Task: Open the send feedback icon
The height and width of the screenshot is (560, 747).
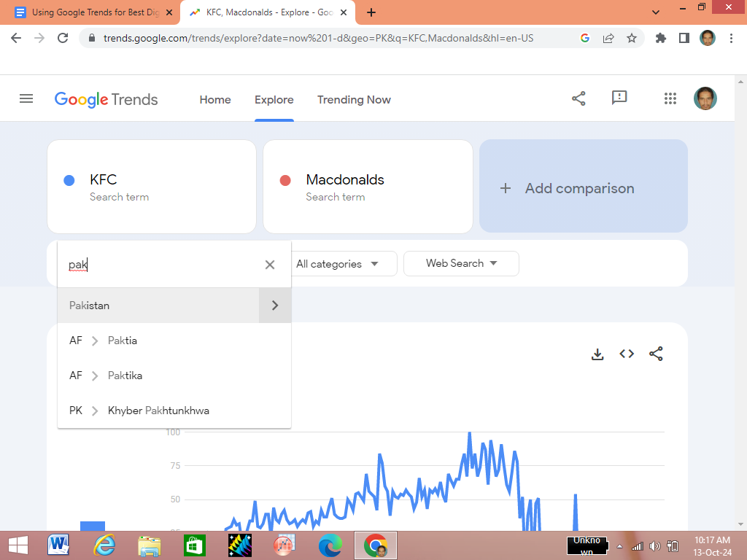Action: [619, 98]
